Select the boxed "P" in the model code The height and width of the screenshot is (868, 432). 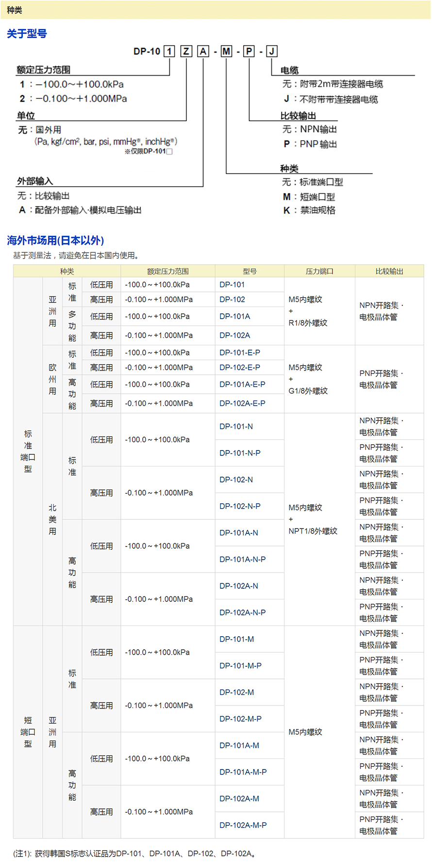click(249, 51)
